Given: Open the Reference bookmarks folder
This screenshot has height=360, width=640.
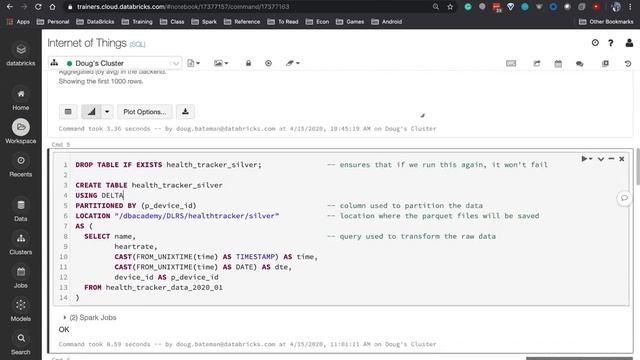Looking at the screenshot, I should [x=242, y=22].
